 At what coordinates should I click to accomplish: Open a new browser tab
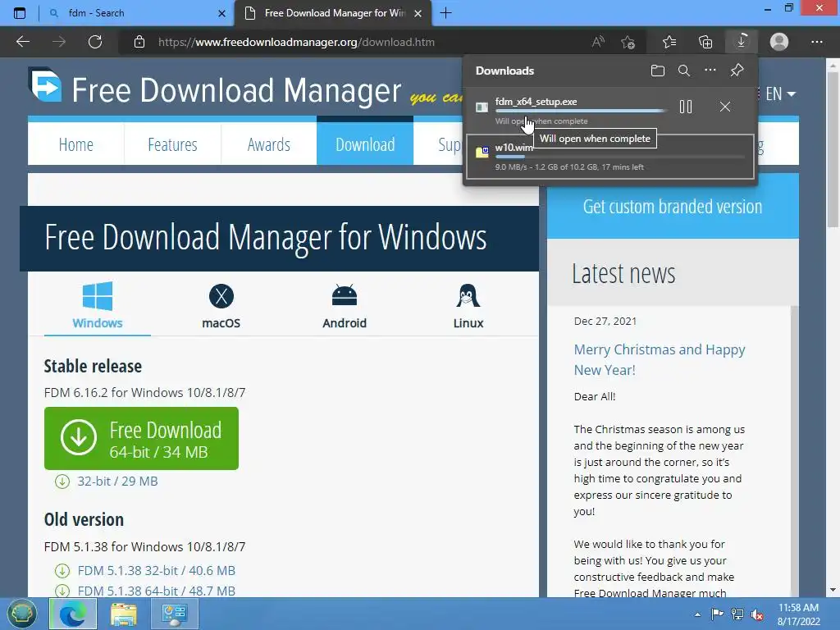(x=445, y=13)
